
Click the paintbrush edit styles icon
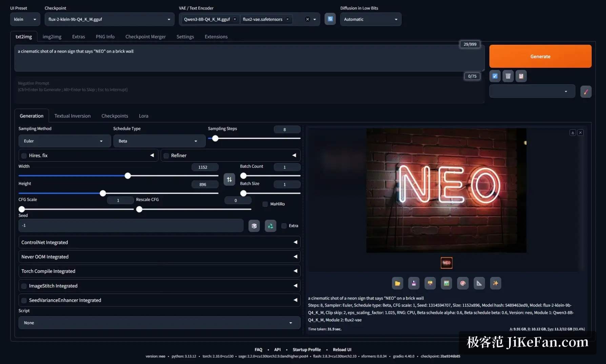[x=586, y=92]
